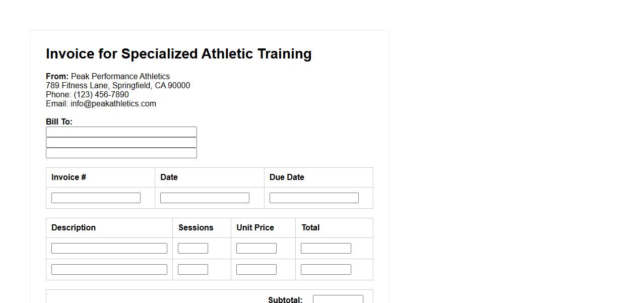Image resolution: width=644 pixels, height=303 pixels.
Task: Click the third Bill To input line
Action: (x=121, y=153)
